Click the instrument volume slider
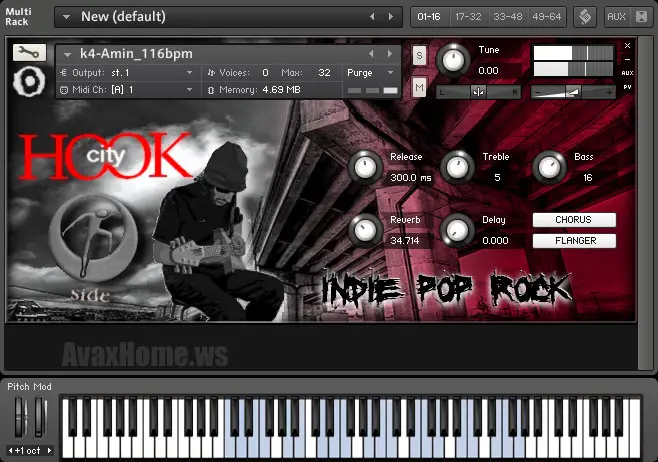The width and height of the screenshot is (658, 462). pyautogui.click(x=573, y=92)
